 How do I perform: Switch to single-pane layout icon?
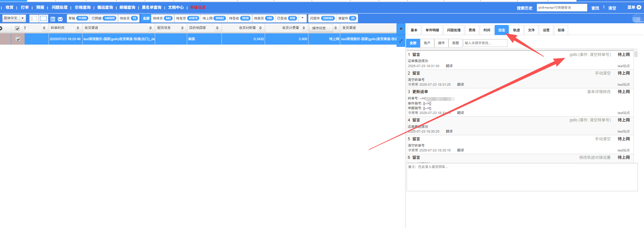[x=34, y=18]
